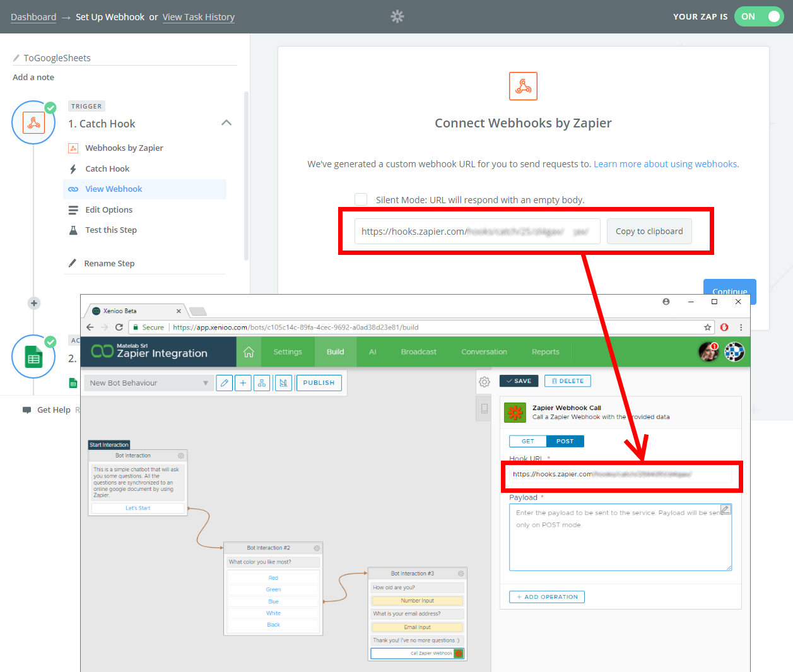Viewport: 793px width, 672px height.
Task: Open the Settings tab in Xenioo
Action: pos(288,352)
